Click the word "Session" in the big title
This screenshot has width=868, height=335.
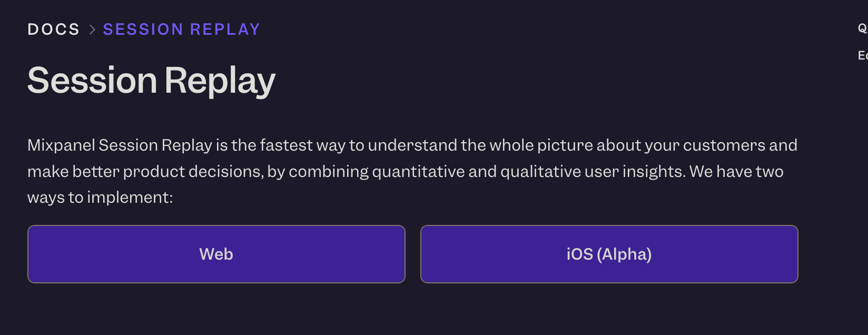coord(92,81)
